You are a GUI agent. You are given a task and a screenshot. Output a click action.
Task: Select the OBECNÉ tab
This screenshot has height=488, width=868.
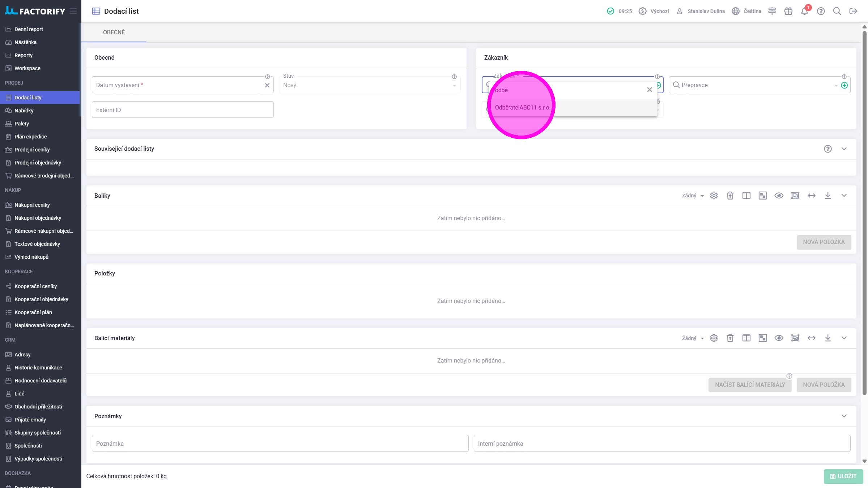114,32
